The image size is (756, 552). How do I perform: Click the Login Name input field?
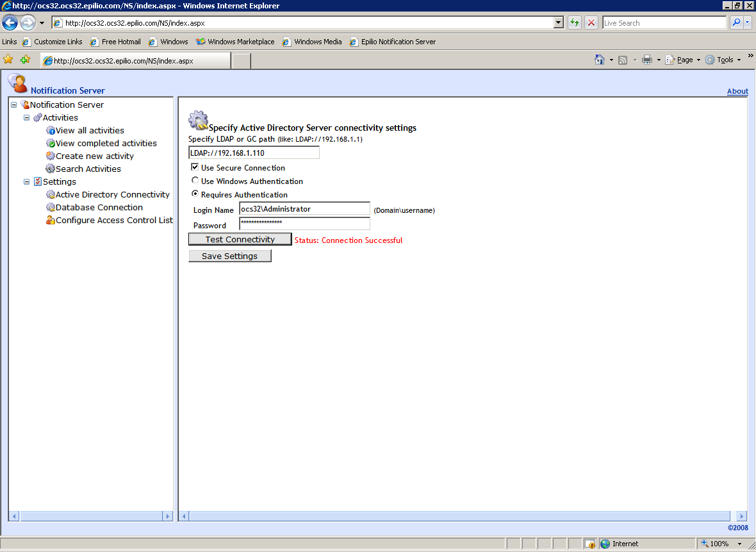(x=305, y=209)
